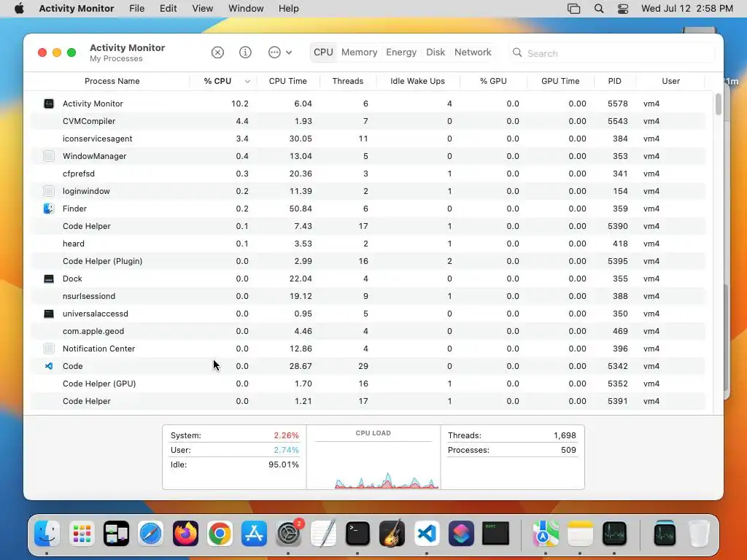Sort by % GPU column header
Image resolution: width=747 pixels, height=560 pixels.
pyautogui.click(x=493, y=81)
